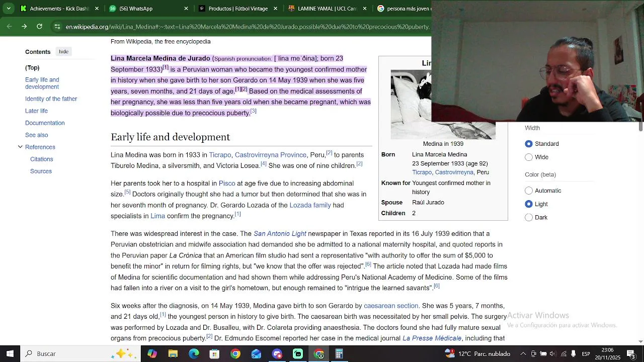Open notification center icon

tap(630, 354)
